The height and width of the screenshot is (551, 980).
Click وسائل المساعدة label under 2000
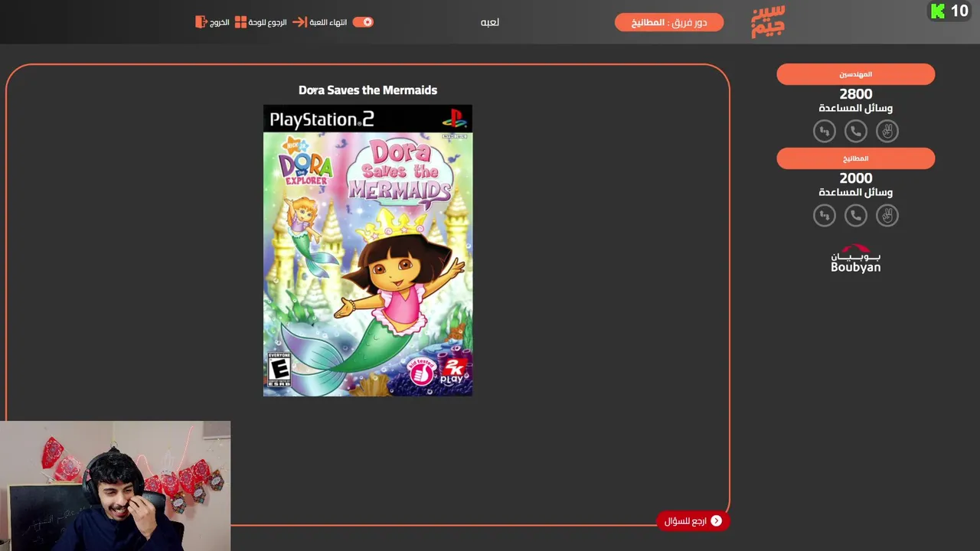(x=856, y=193)
